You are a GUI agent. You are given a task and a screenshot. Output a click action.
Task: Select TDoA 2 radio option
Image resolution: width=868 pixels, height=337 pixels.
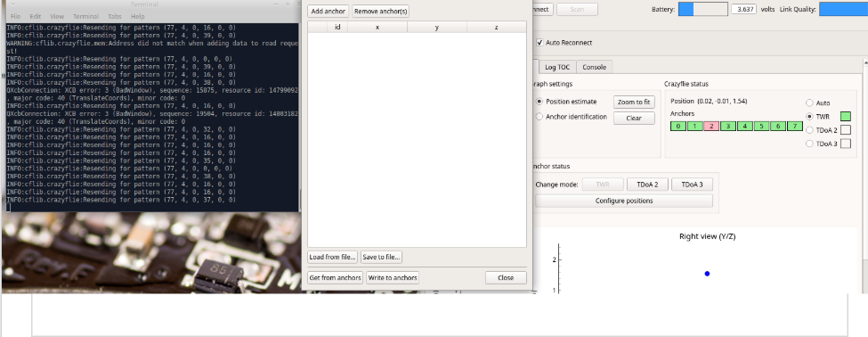(x=809, y=130)
